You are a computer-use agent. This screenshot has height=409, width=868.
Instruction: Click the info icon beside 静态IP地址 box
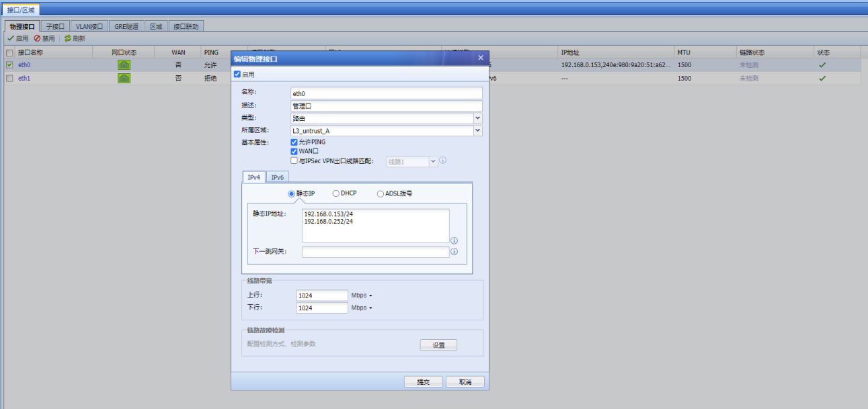[454, 240]
